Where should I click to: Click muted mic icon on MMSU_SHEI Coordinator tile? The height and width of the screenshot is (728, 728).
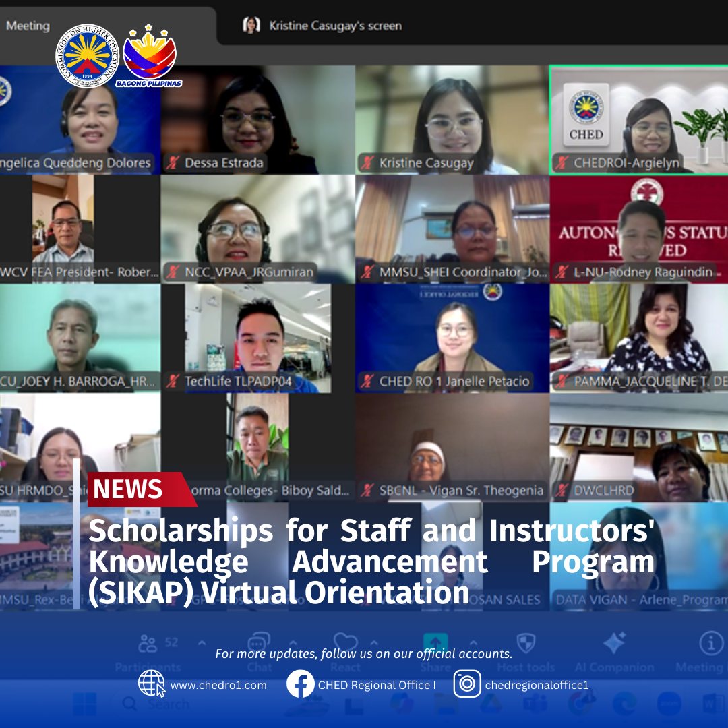point(368,272)
